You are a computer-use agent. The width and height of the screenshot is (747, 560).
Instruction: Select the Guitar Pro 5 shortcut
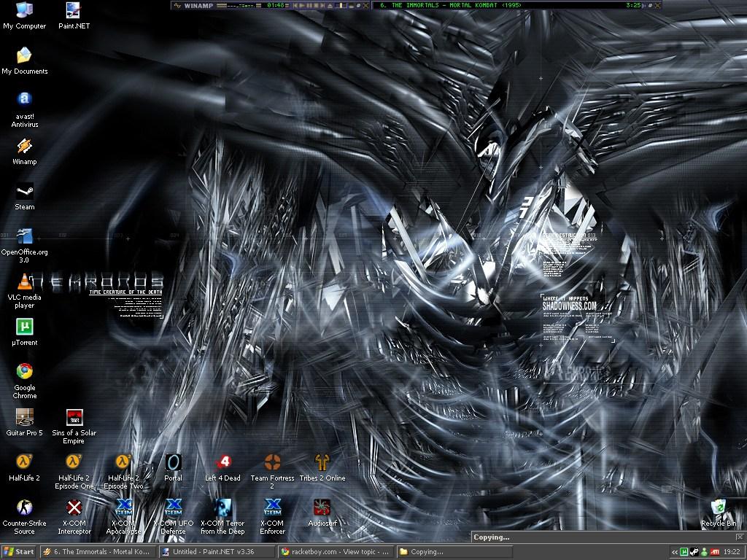point(24,423)
